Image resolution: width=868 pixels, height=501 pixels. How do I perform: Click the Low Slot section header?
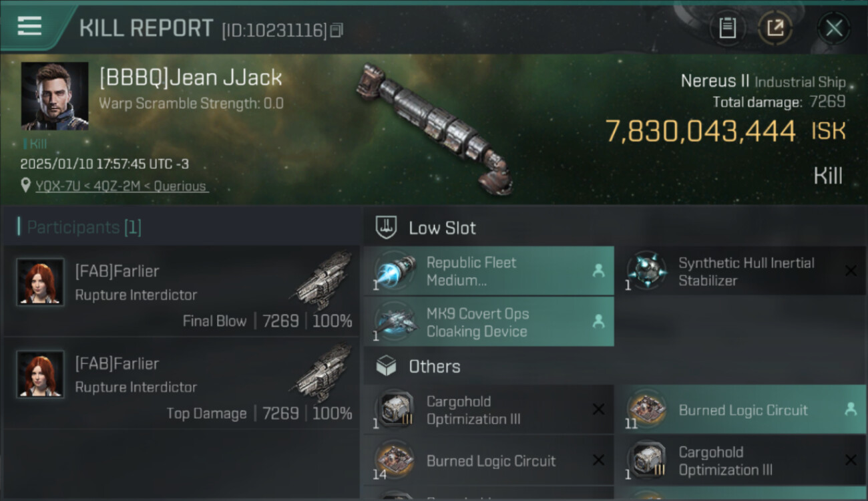442,228
